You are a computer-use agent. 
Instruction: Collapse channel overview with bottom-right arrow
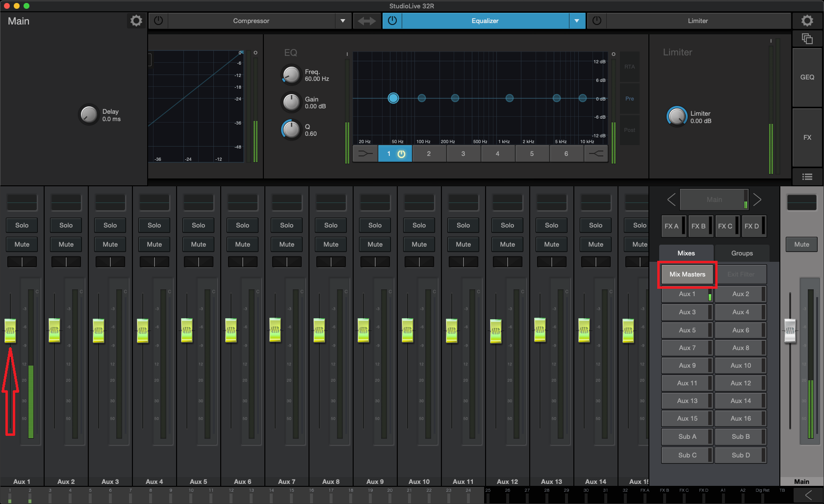(x=808, y=495)
